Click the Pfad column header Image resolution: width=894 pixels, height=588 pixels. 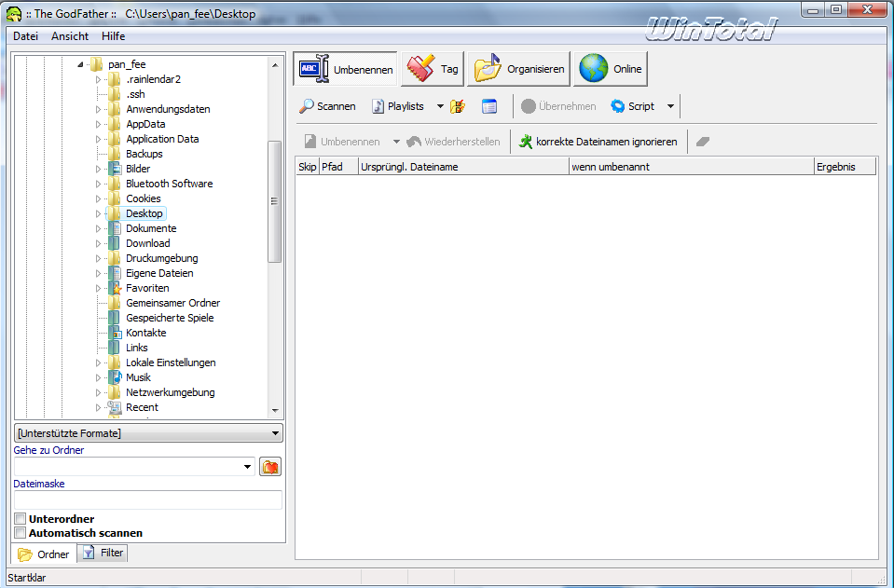pyautogui.click(x=338, y=167)
